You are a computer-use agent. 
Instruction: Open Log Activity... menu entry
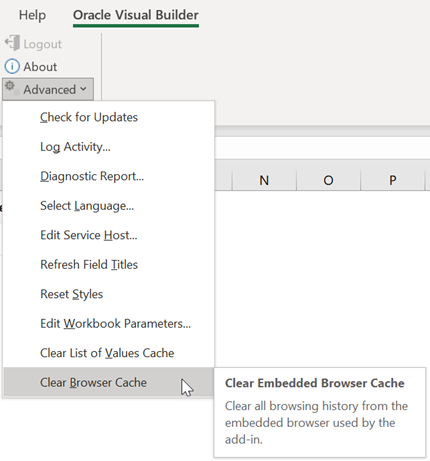coord(108,147)
